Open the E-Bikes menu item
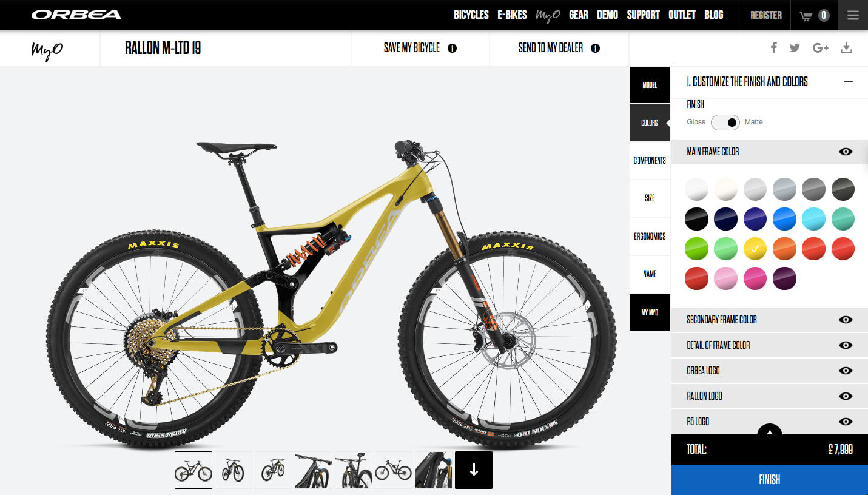The height and width of the screenshot is (495, 868). click(512, 15)
